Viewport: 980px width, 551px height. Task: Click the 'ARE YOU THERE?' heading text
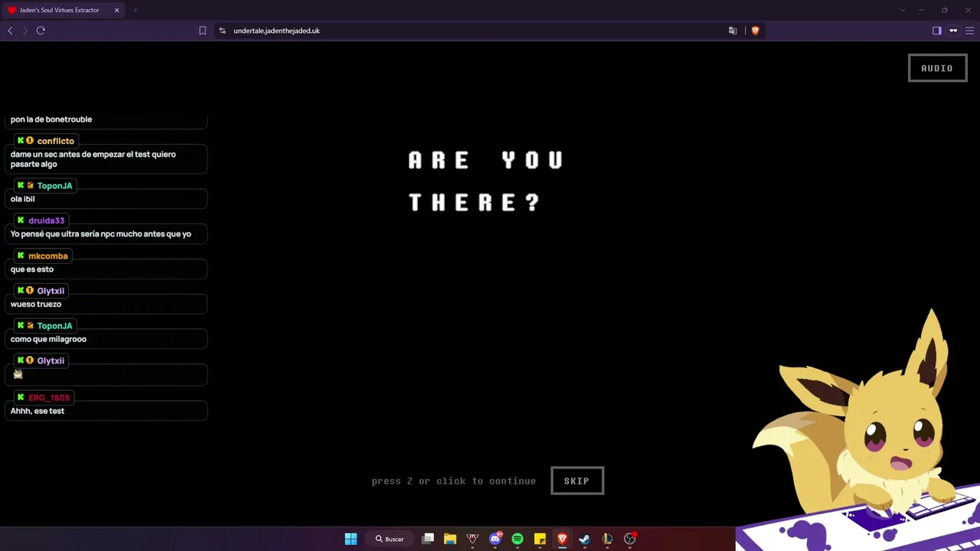click(486, 181)
